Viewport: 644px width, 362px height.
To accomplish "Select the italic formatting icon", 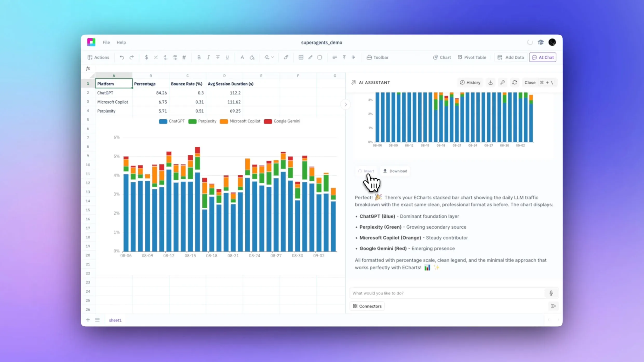I will click(208, 57).
